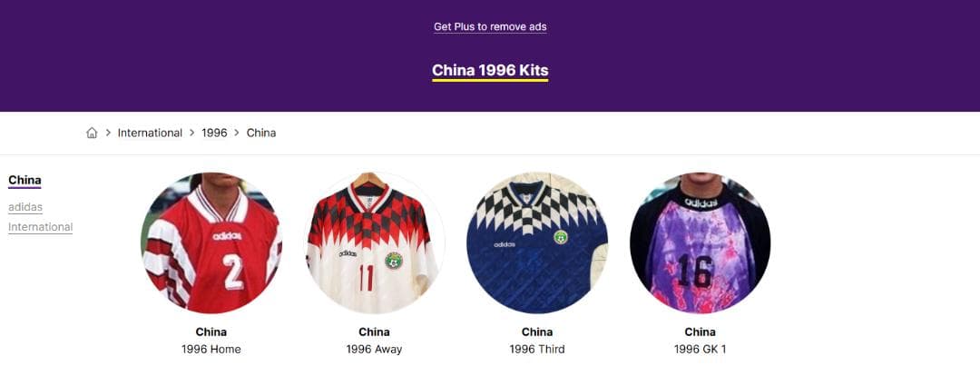The image size is (980, 366).
Task: Go to the 1996 breadcrumb link
Action: (214, 133)
